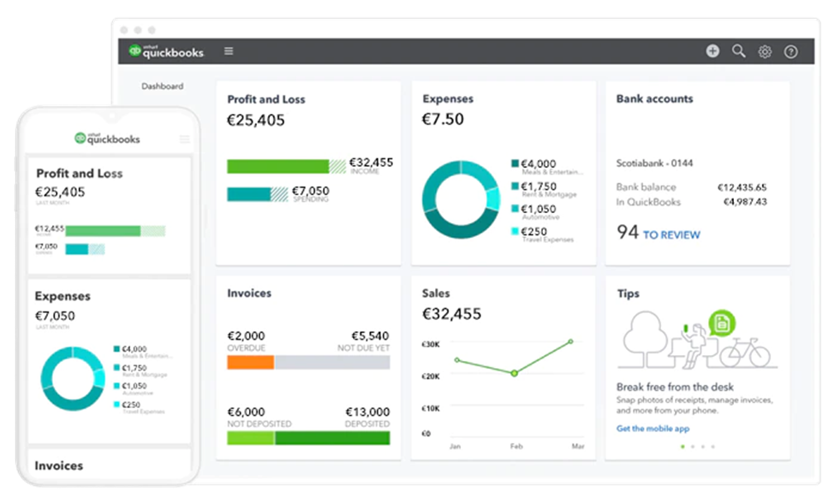Open settings gear icon
The height and width of the screenshot is (504, 835).
765,51
